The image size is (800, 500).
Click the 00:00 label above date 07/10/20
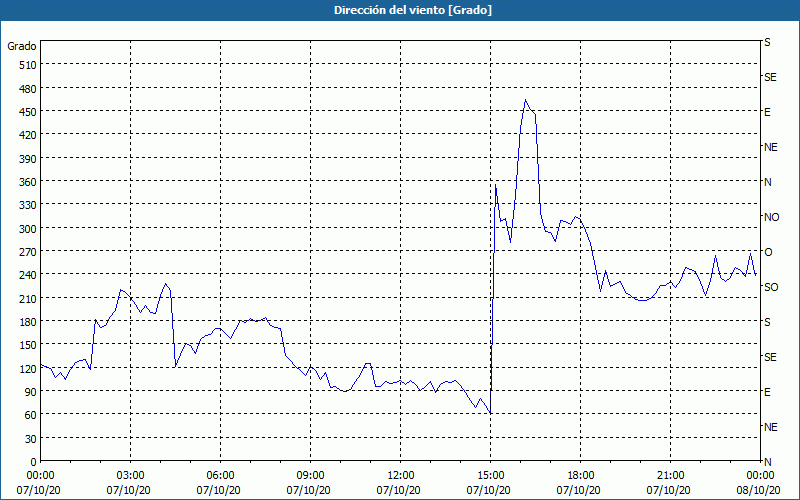click(x=40, y=476)
